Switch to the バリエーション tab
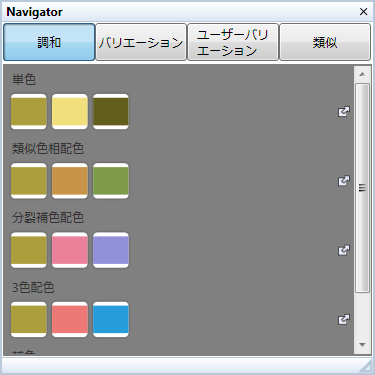 (141, 42)
